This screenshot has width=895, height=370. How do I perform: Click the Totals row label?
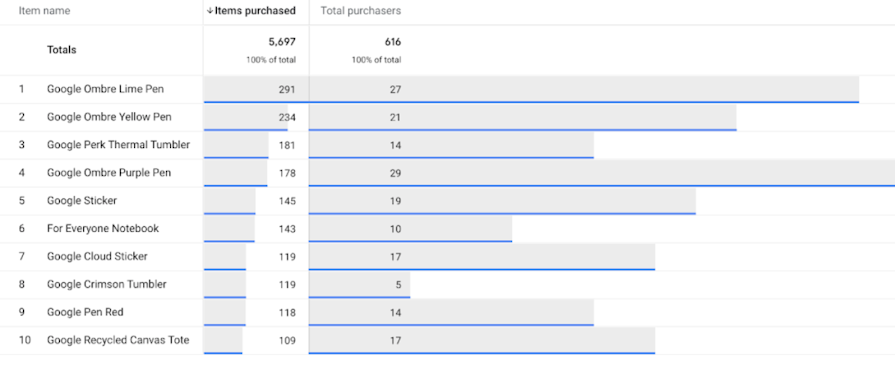(62, 50)
